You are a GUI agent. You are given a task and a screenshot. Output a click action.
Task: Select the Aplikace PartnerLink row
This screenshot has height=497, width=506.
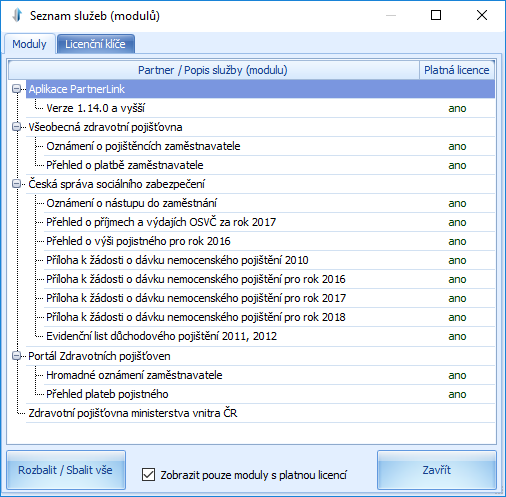click(260, 89)
